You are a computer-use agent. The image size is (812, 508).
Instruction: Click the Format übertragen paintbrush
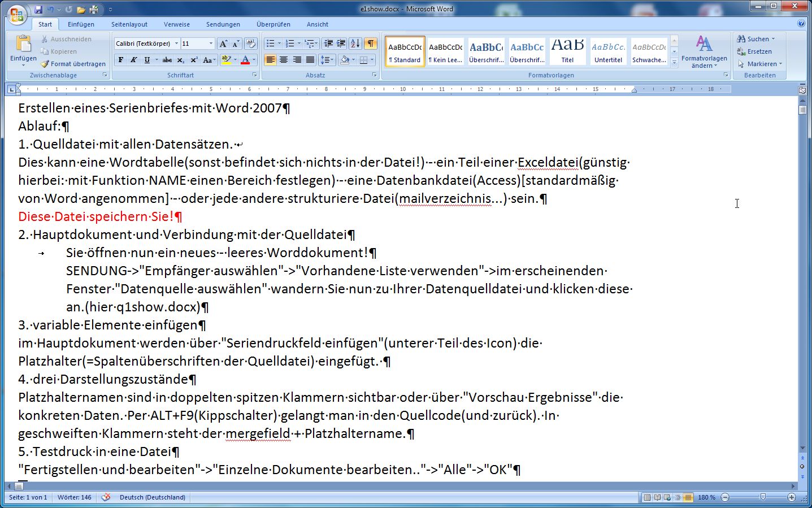(x=73, y=64)
